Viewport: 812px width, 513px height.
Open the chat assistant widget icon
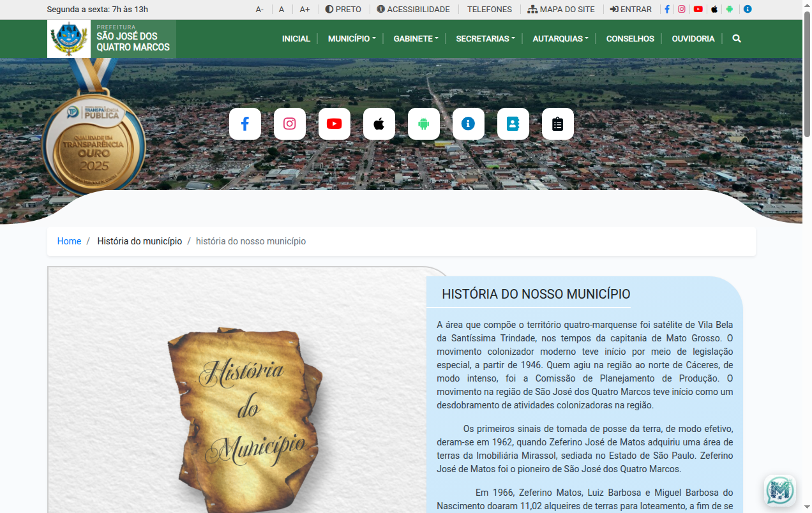coord(779,491)
